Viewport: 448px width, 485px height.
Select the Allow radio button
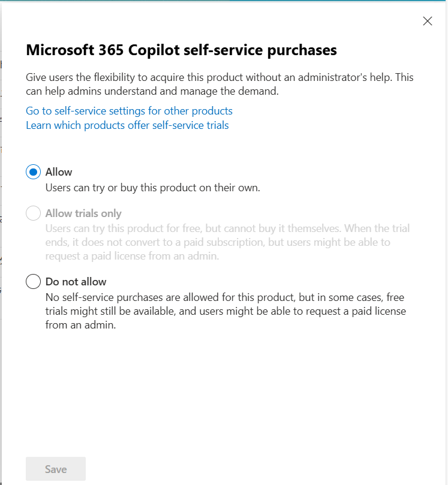33,171
